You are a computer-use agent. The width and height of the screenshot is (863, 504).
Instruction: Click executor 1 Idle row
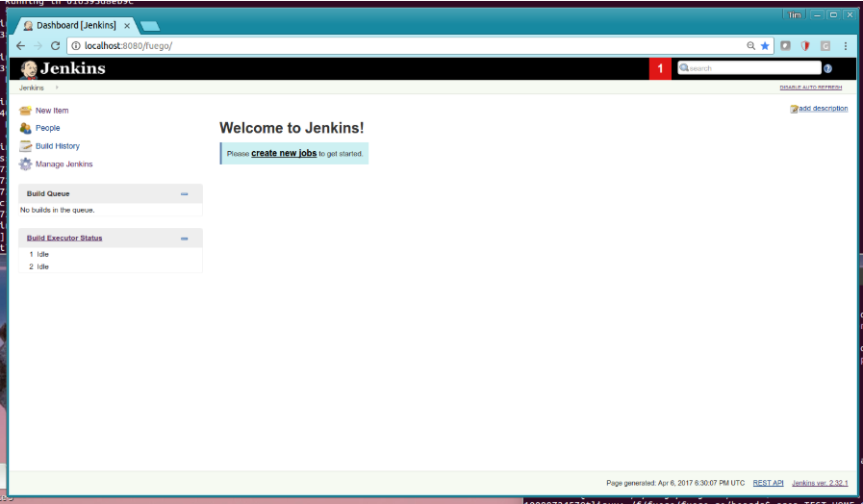tap(110, 254)
